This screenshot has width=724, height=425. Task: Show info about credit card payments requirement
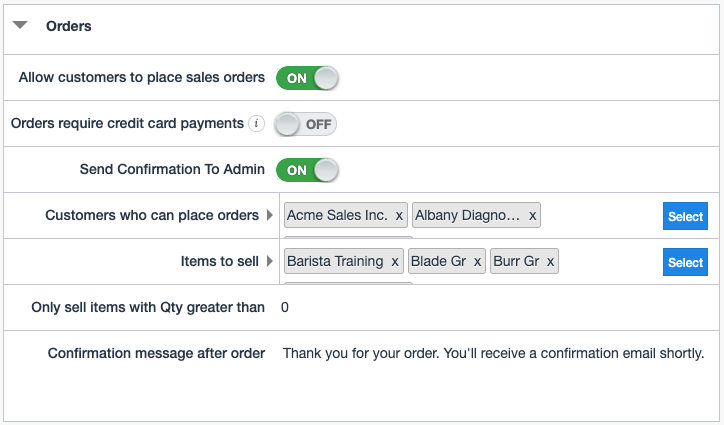point(257,124)
